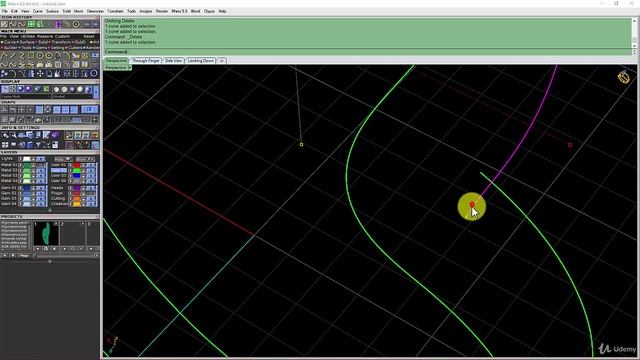Select the Polyline tool in the Curve toolbar
Viewport: 640px width, 360px height.
pyautogui.click(x=3, y=56)
